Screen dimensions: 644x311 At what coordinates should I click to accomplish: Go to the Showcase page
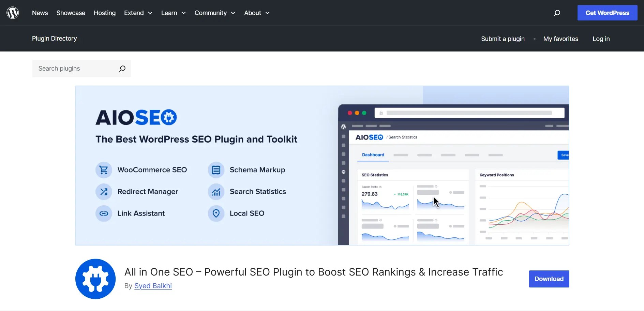pos(71,13)
